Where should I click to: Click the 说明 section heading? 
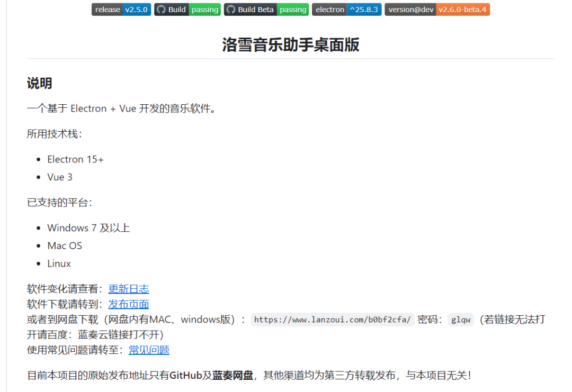[x=39, y=83]
